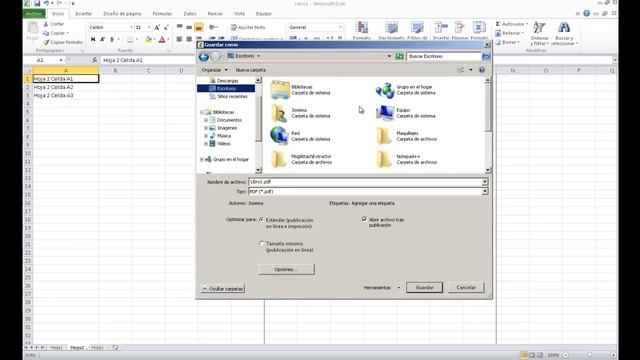
Task: Change the view icon in the dialog toolbar
Action: click(x=461, y=70)
